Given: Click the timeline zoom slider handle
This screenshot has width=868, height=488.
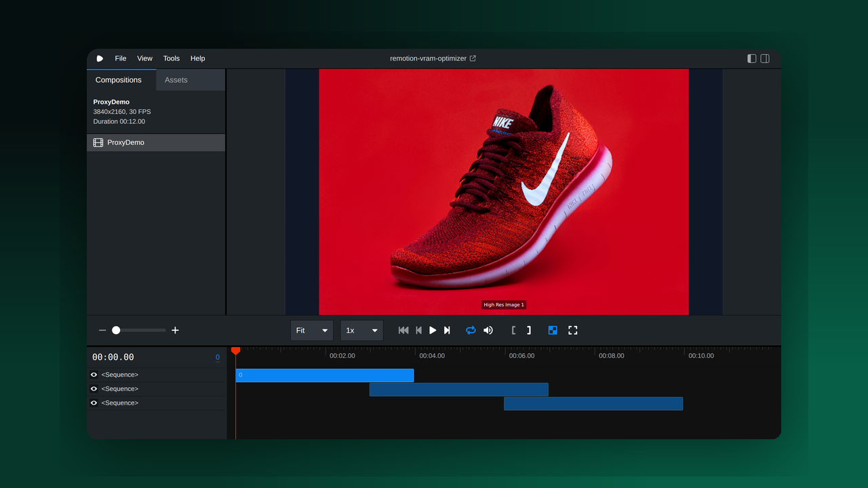Looking at the screenshot, I should click(x=116, y=330).
